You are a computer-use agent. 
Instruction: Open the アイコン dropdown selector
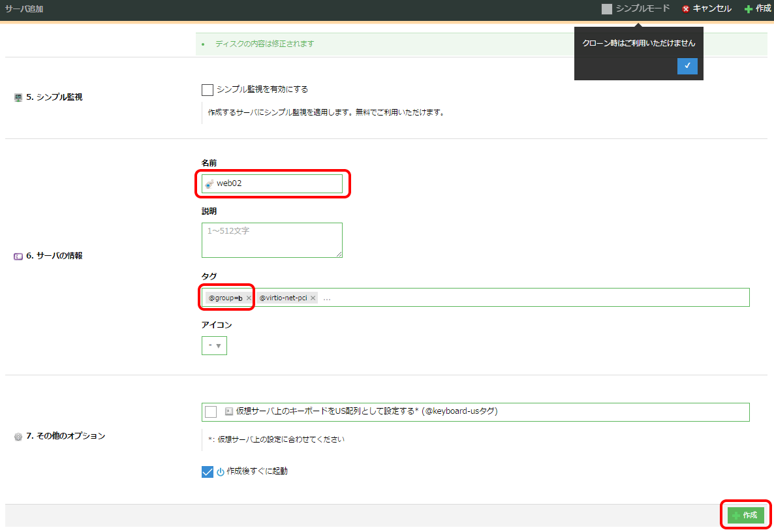tap(214, 345)
